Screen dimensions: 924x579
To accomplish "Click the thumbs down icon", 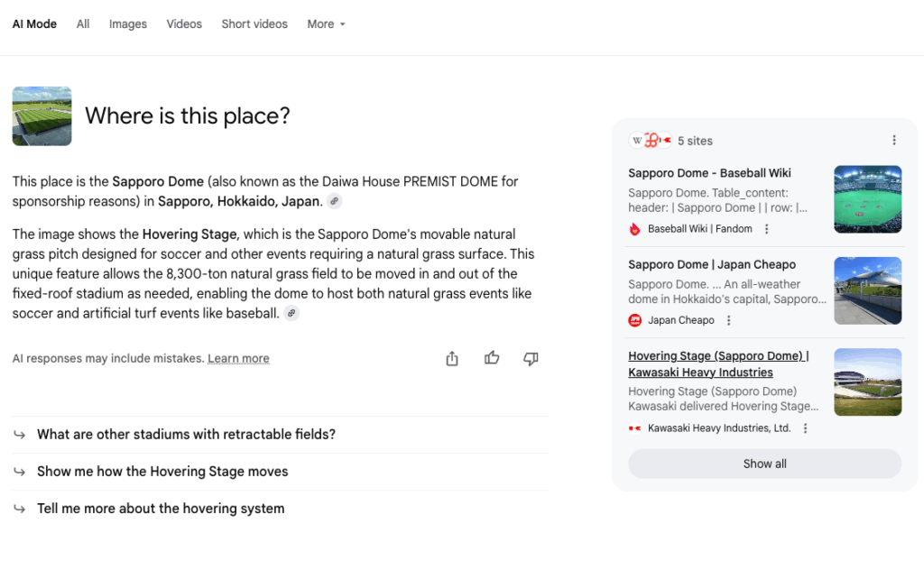I will click(531, 359).
